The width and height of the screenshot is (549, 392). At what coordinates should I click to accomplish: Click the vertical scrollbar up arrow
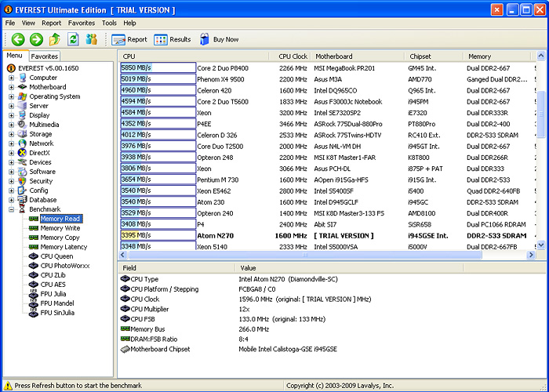[x=541, y=56]
